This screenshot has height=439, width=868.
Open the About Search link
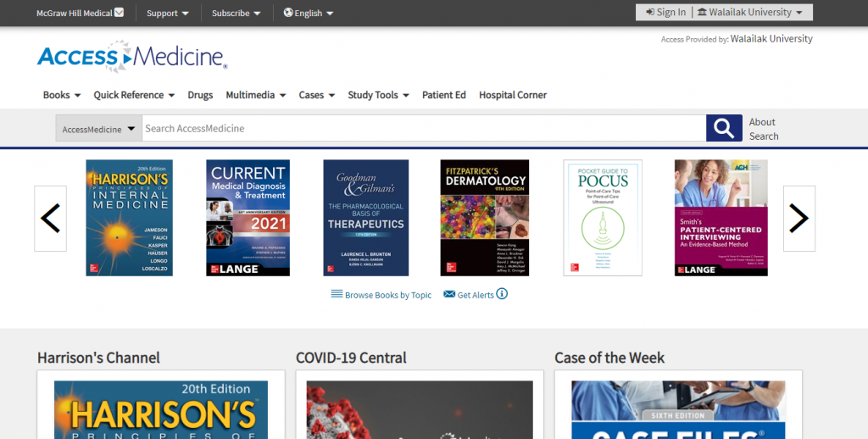point(764,129)
